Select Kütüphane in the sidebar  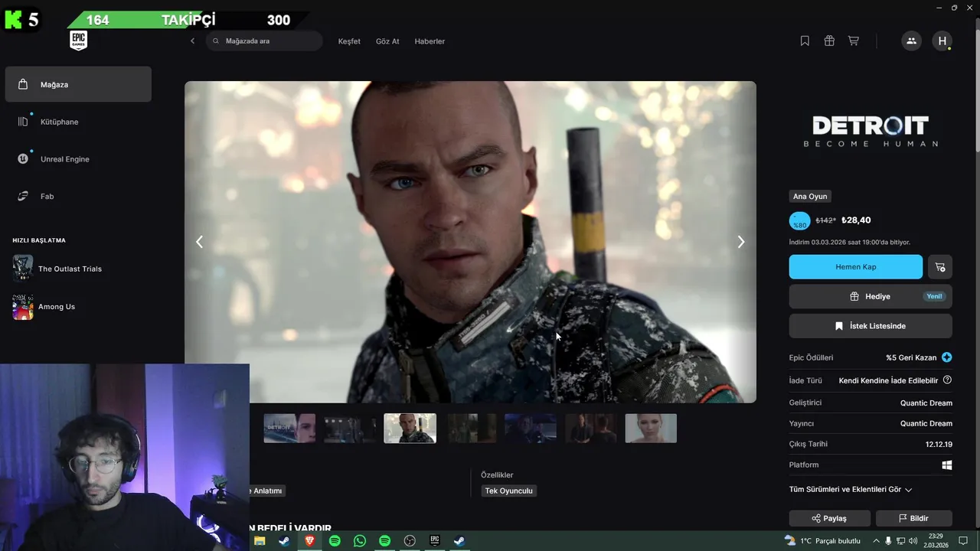(x=78, y=122)
